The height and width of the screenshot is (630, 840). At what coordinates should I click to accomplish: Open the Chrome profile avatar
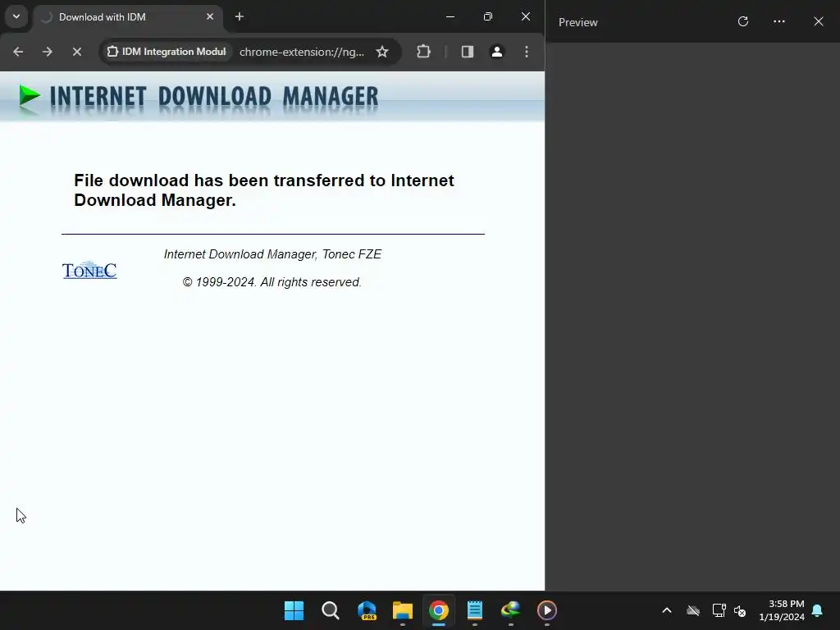[496, 52]
